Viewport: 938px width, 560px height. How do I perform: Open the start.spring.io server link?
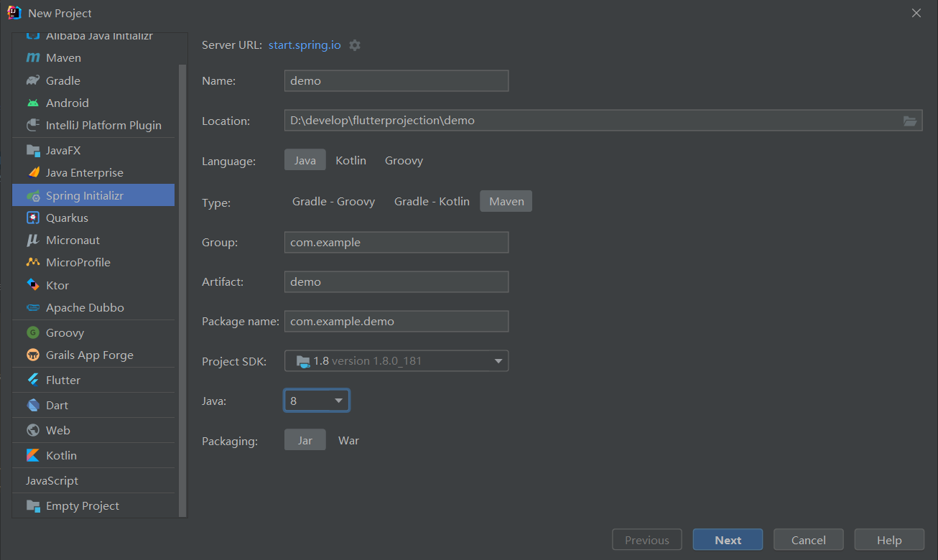click(305, 45)
